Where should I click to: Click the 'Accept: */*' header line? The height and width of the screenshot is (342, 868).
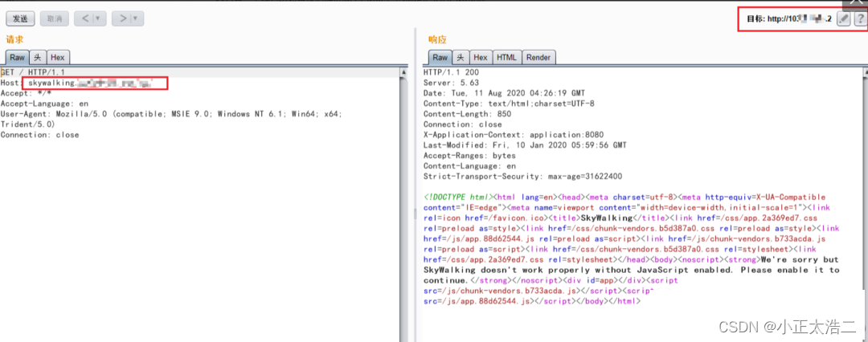tap(26, 93)
